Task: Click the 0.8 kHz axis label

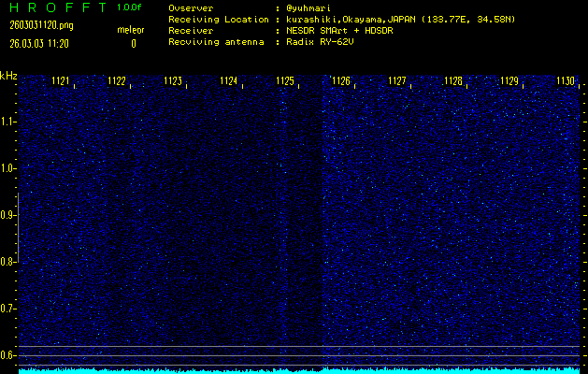Action: [x=7, y=262]
